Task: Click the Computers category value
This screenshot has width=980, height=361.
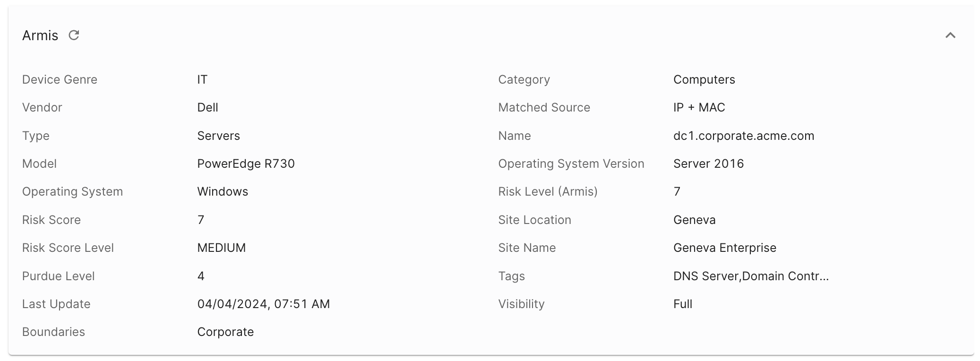Action: [704, 80]
